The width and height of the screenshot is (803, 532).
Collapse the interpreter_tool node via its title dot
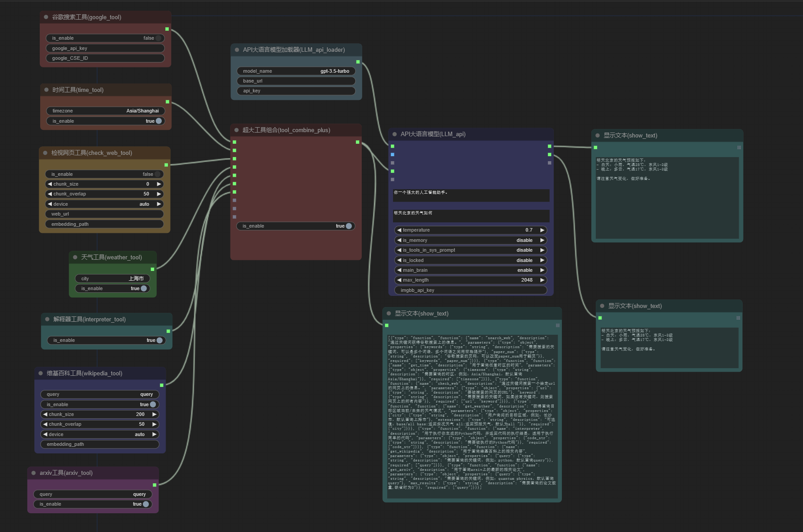47,319
